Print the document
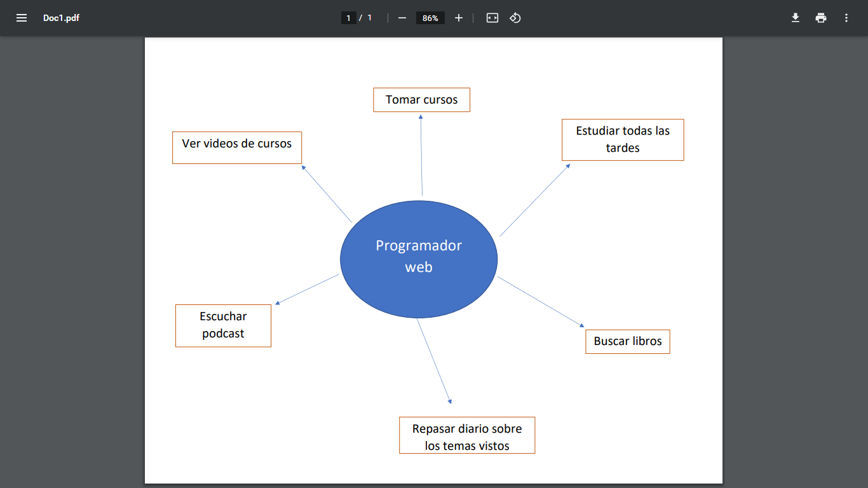868x488 pixels. (x=821, y=18)
